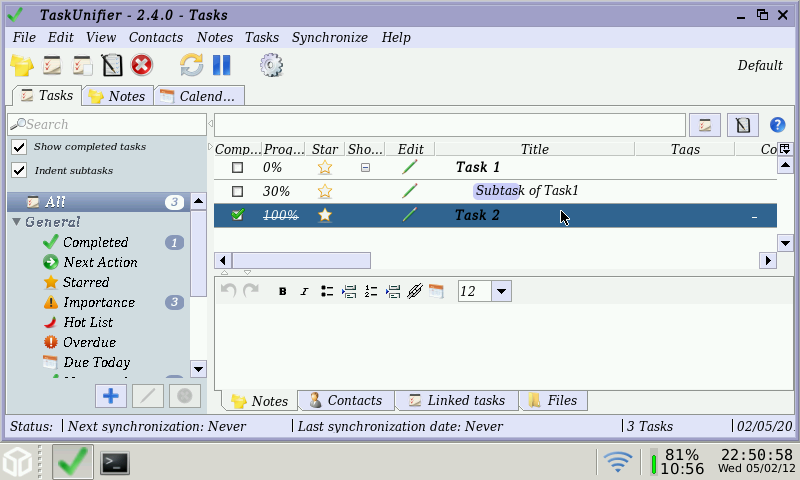Click the task table's right scroll arrow
The image size is (800, 480).
[768, 261]
